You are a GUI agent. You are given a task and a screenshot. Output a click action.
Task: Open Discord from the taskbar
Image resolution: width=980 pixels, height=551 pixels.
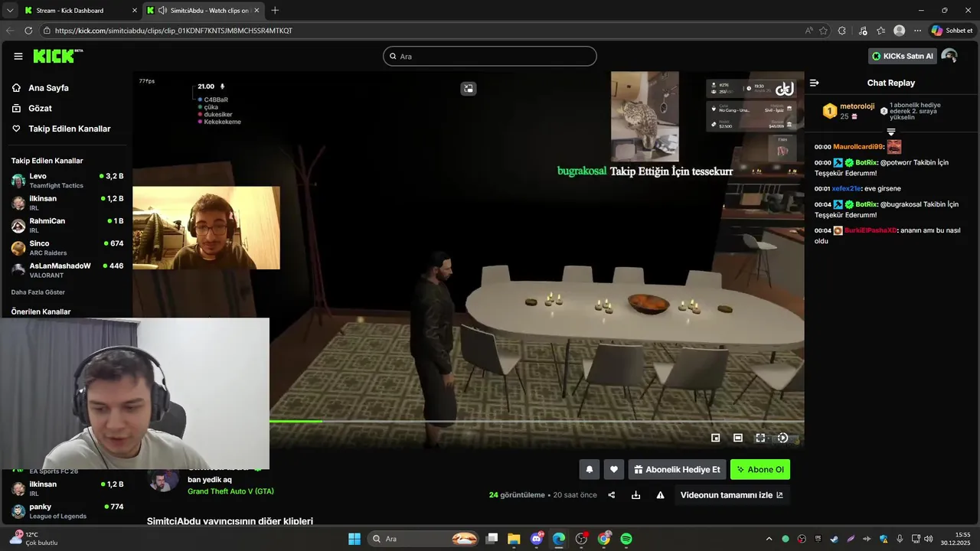coord(537,539)
